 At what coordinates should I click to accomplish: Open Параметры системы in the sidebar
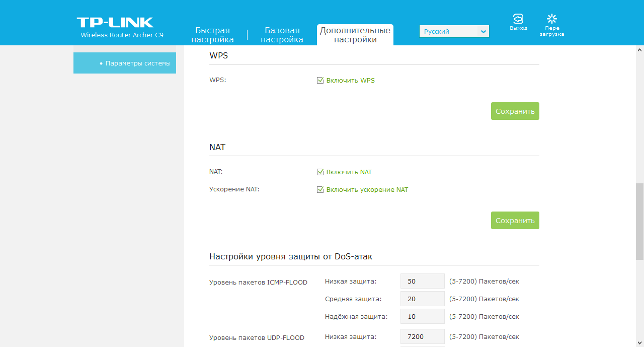click(x=125, y=63)
